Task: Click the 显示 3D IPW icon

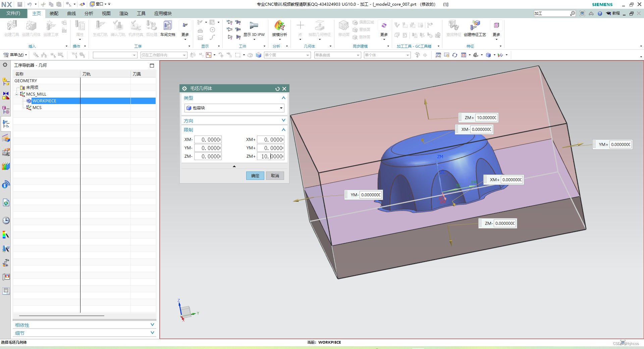Action: coord(254,28)
